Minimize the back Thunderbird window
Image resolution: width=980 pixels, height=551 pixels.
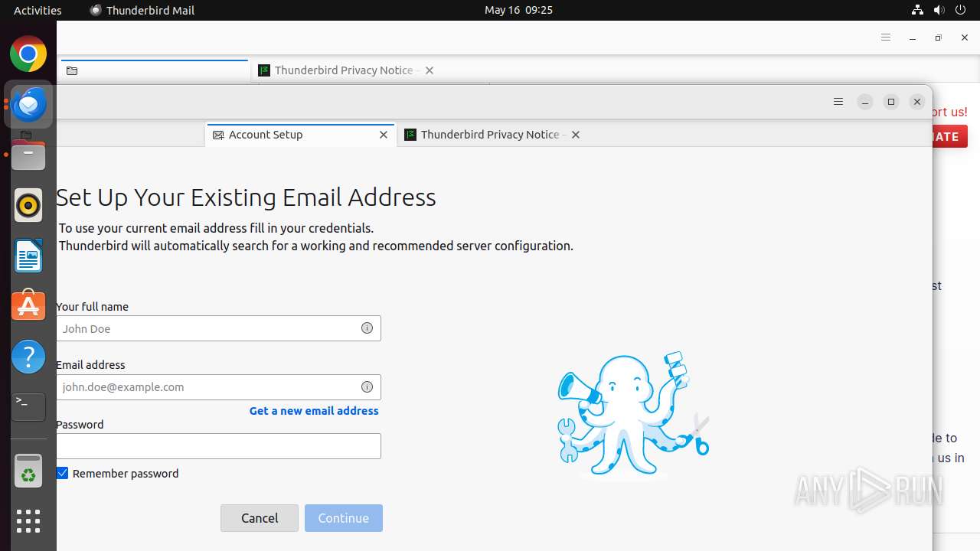(913, 37)
